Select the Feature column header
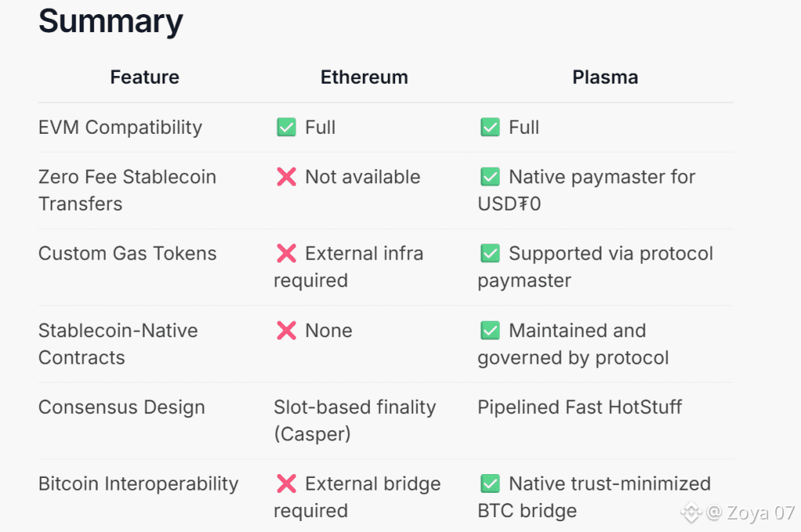801x532 pixels. point(145,77)
